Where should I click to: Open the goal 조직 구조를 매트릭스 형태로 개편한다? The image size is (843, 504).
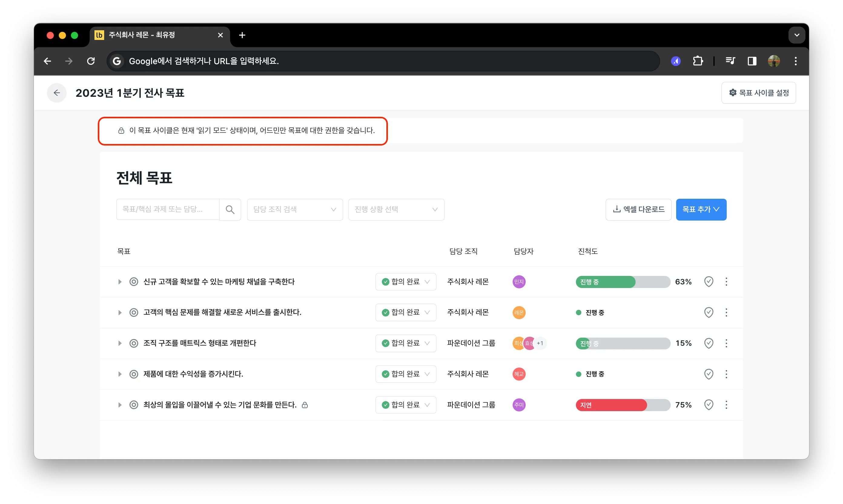(x=200, y=343)
